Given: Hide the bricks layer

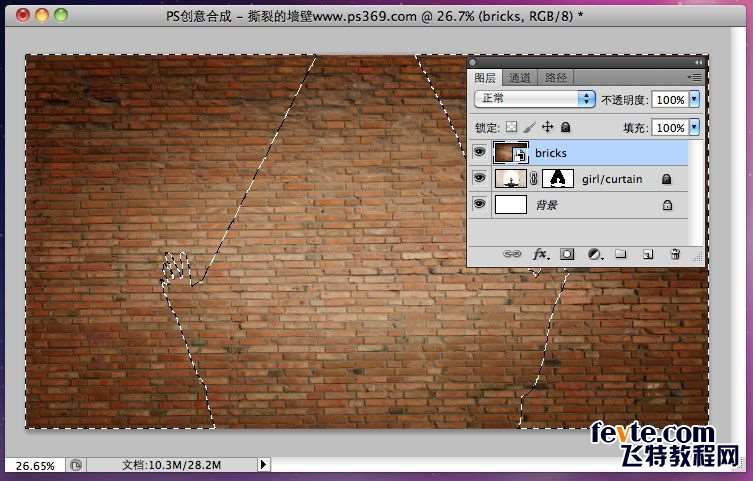Looking at the screenshot, I should coord(480,153).
